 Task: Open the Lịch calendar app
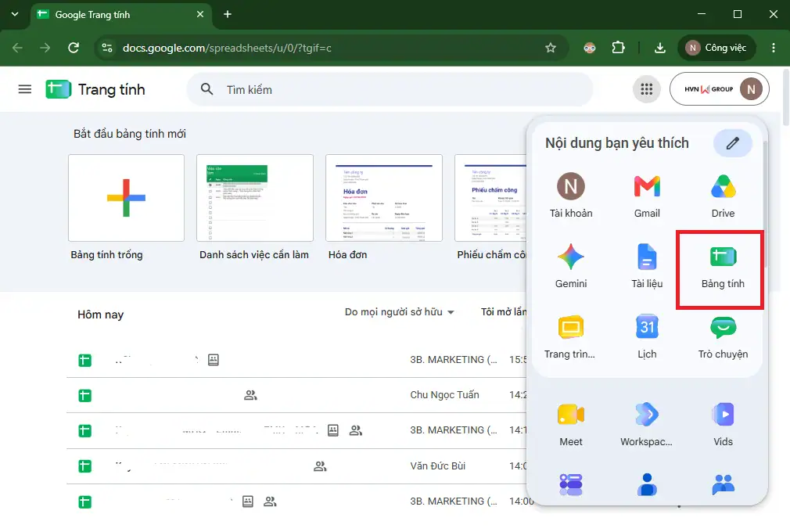[x=647, y=336]
